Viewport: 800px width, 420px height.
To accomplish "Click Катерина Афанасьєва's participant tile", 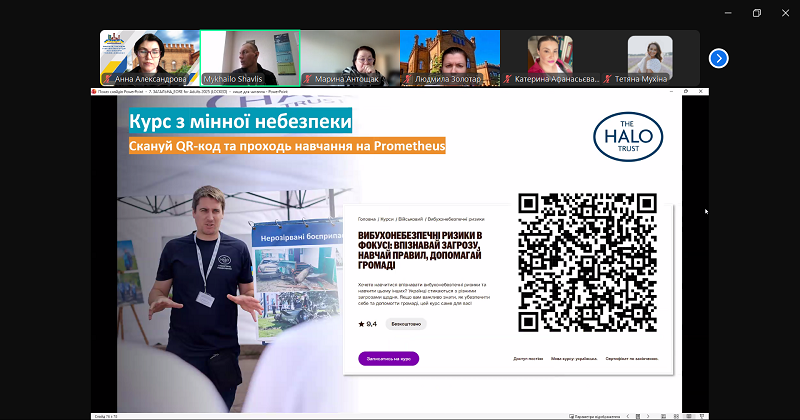I will click(549, 54).
